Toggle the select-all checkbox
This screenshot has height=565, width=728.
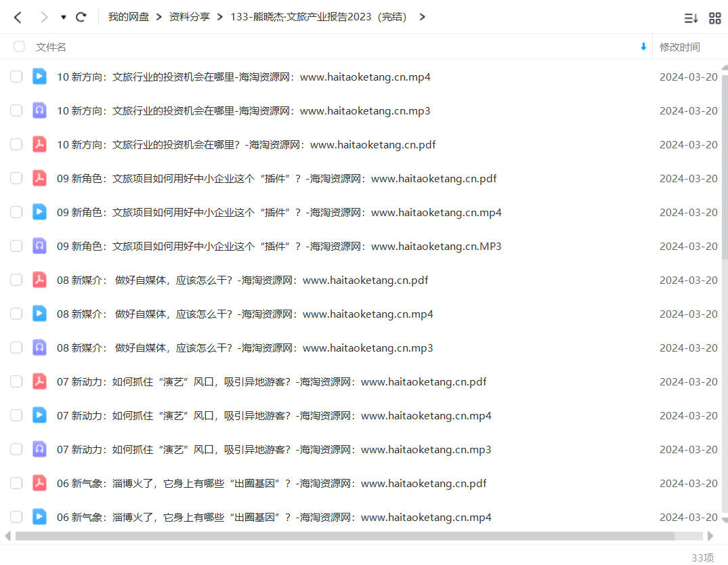[19, 47]
